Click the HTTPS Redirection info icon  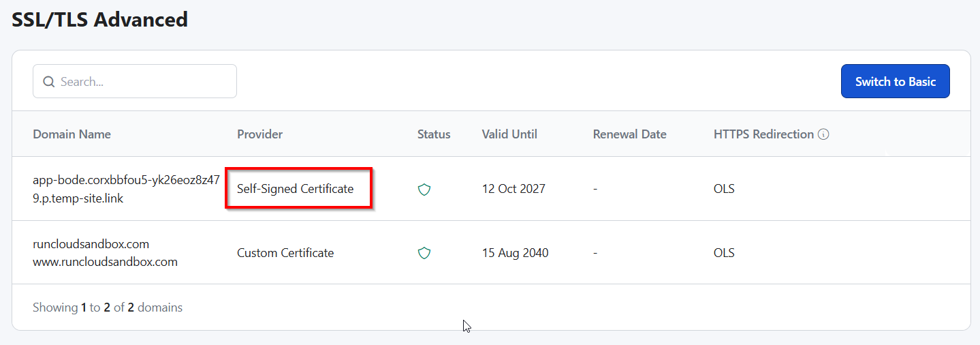(823, 134)
